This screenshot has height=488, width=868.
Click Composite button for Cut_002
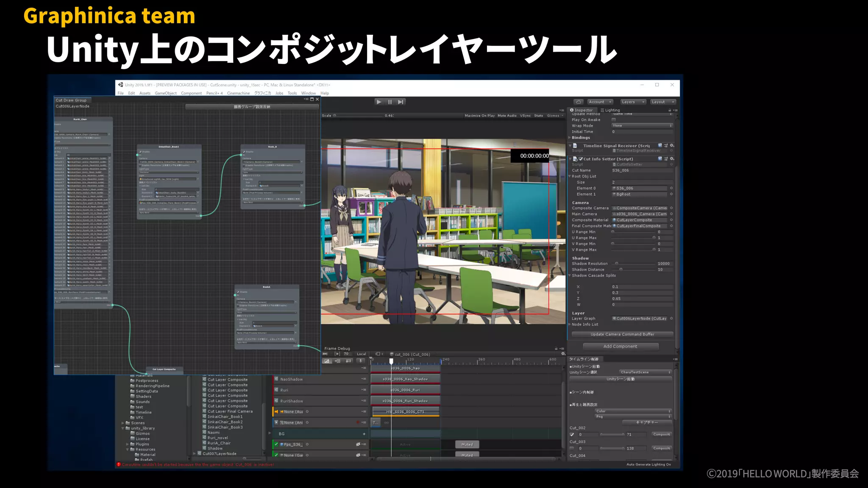(x=662, y=435)
